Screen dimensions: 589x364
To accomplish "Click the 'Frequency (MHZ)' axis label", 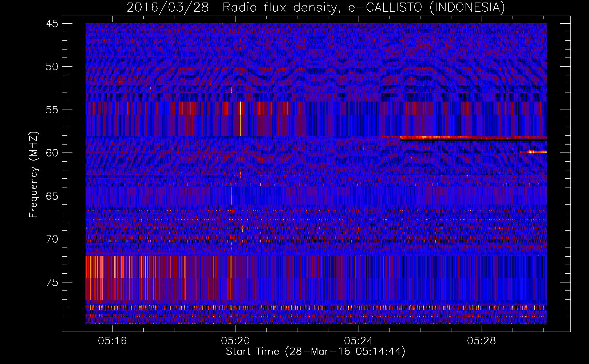I will pos(33,175).
